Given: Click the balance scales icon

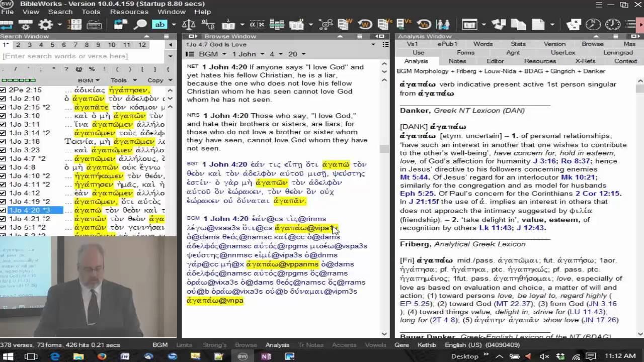Looking at the screenshot, I should [189, 24].
